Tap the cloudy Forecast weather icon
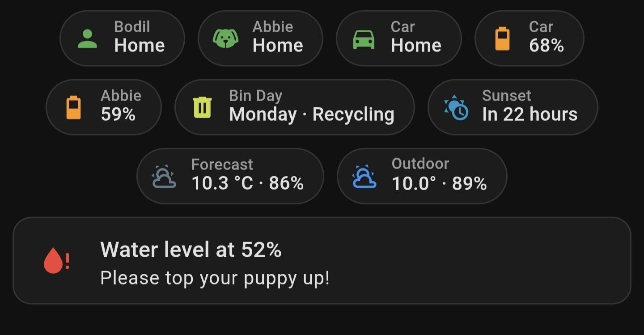 (x=165, y=175)
